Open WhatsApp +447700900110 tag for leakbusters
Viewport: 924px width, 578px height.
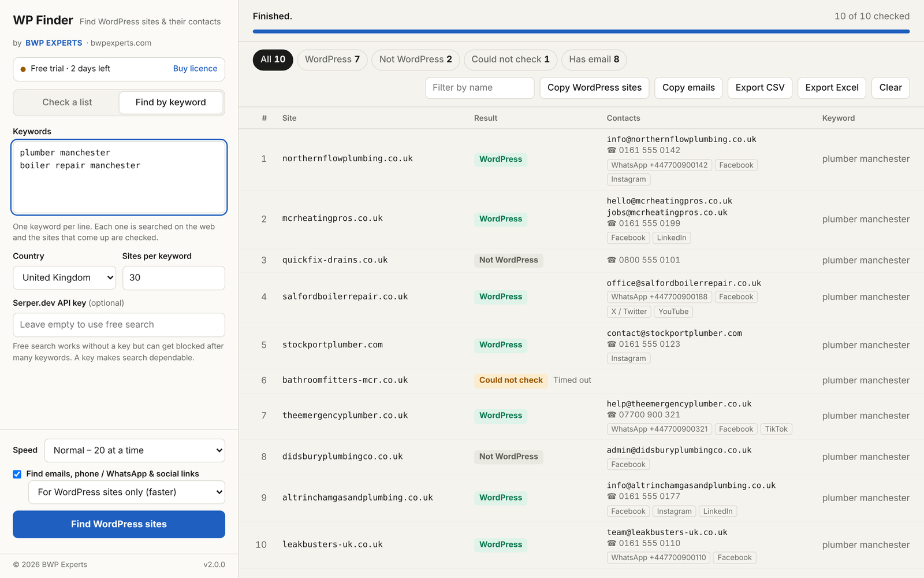(x=658, y=558)
